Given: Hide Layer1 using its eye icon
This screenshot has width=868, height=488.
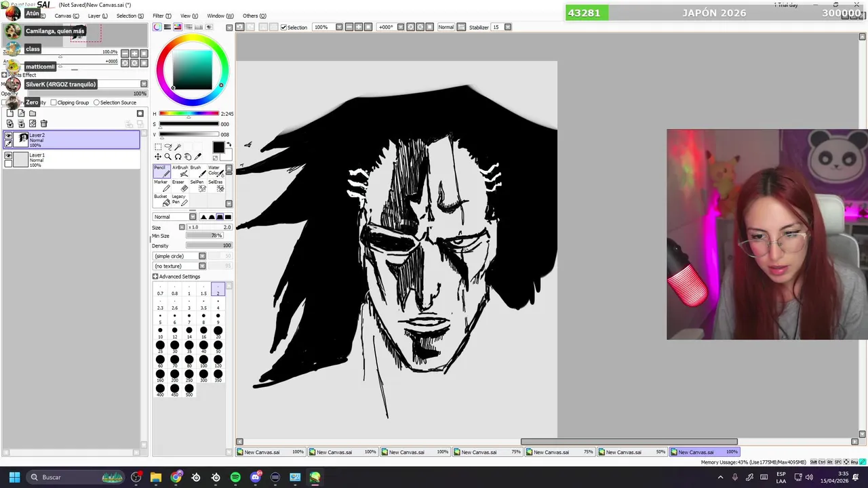Looking at the screenshot, I should [x=8, y=157].
